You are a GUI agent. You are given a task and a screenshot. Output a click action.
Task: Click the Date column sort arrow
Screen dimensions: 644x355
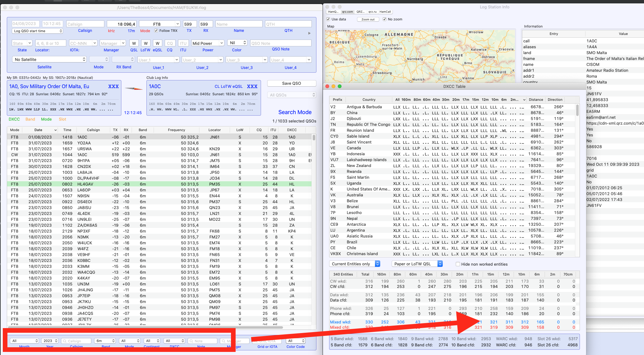click(55, 130)
